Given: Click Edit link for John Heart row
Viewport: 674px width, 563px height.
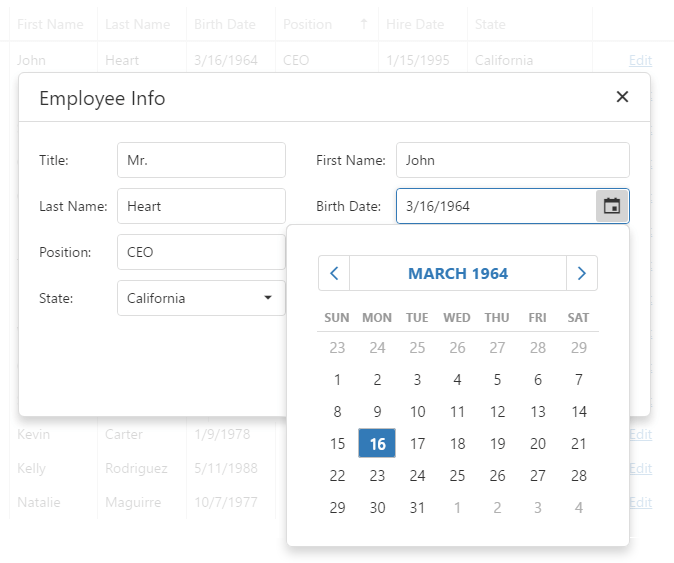Looking at the screenshot, I should point(640,60).
